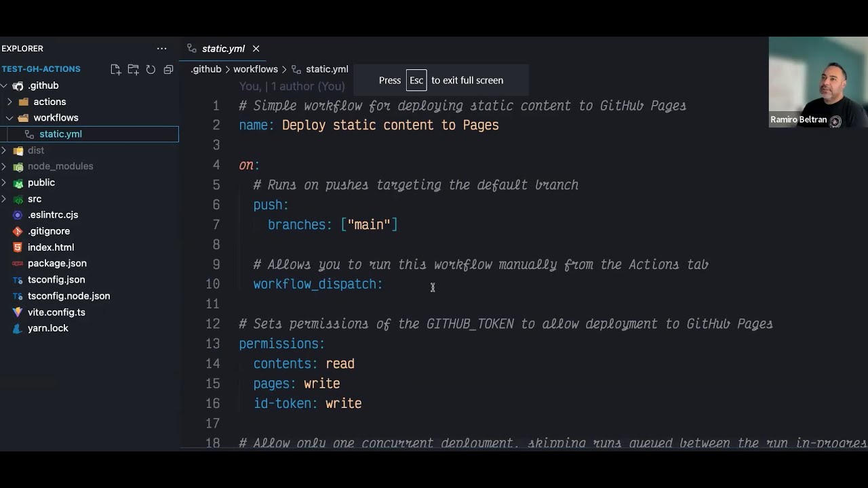The height and width of the screenshot is (488, 868).
Task: Open package.json from the file tree
Action: (57, 263)
